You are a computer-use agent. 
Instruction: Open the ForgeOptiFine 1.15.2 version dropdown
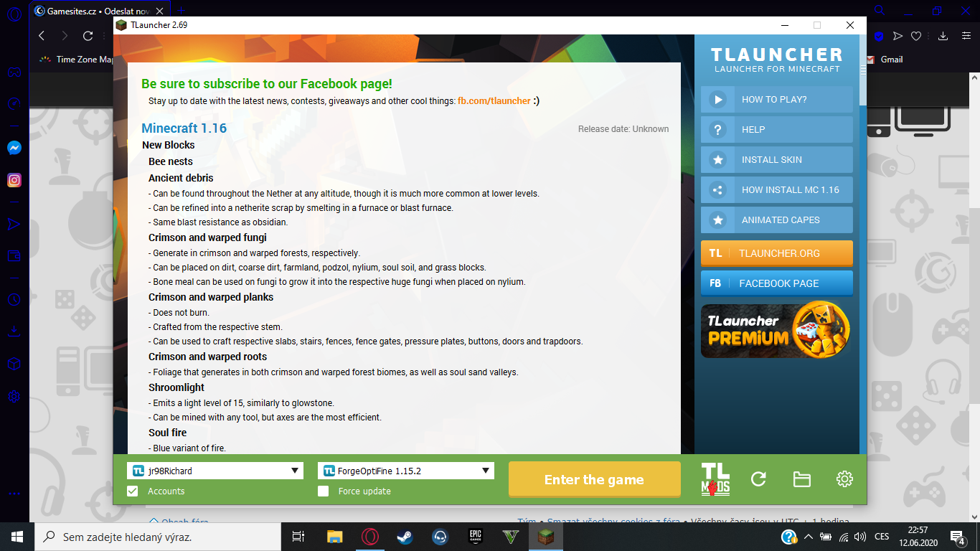point(405,471)
